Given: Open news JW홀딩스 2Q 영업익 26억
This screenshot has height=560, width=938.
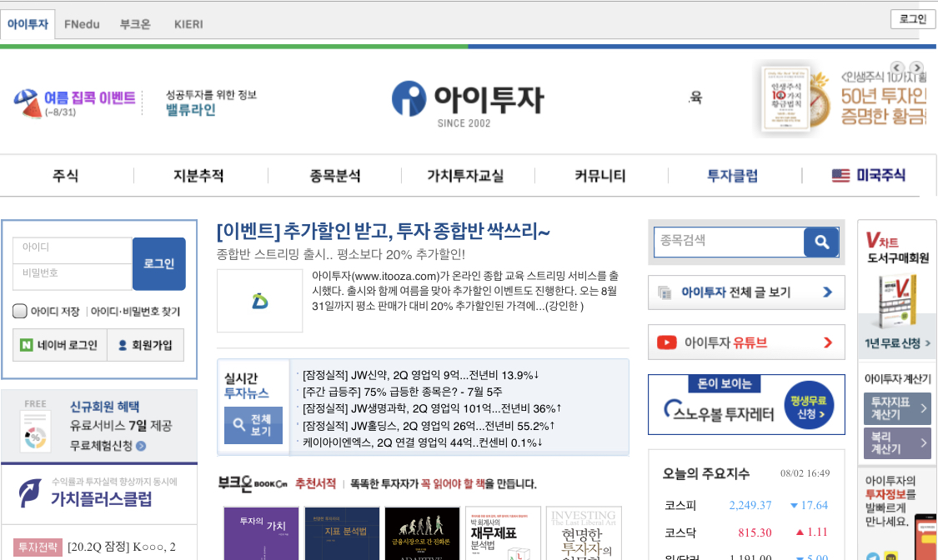Looking at the screenshot, I should [x=429, y=426].
